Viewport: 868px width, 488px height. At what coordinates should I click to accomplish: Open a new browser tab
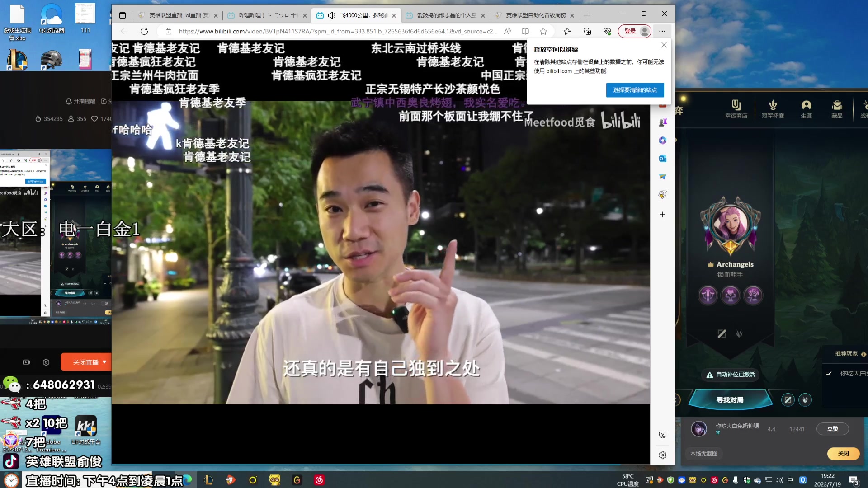587,15
